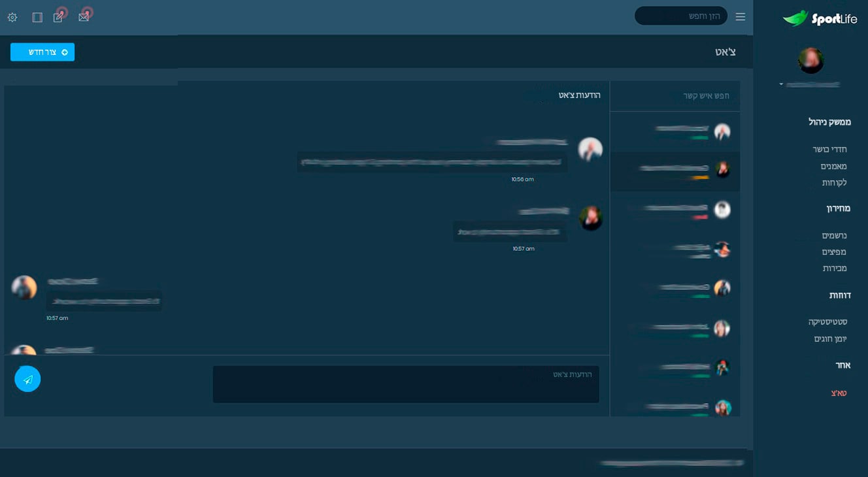The width and height of the screenshot is (868, 477).
Task: Navigate to יומן חוגים
Action: coord(830,338)
